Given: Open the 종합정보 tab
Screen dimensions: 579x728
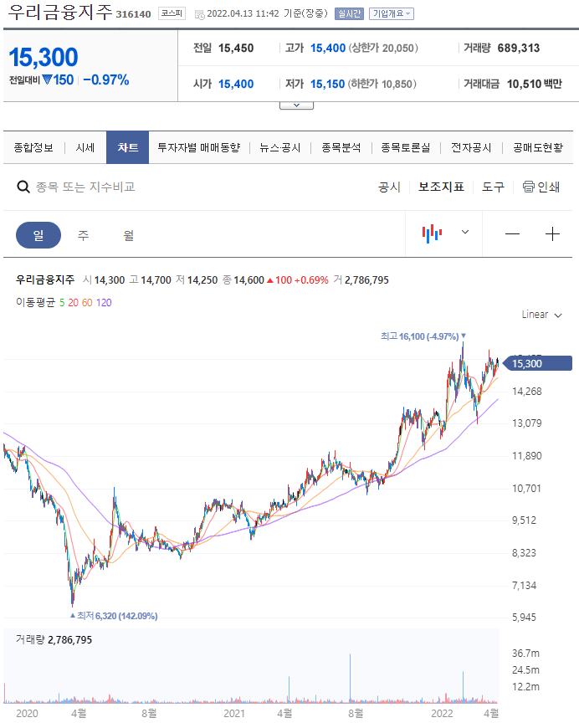Looking at the screenshot, I should tap(33, 147).
